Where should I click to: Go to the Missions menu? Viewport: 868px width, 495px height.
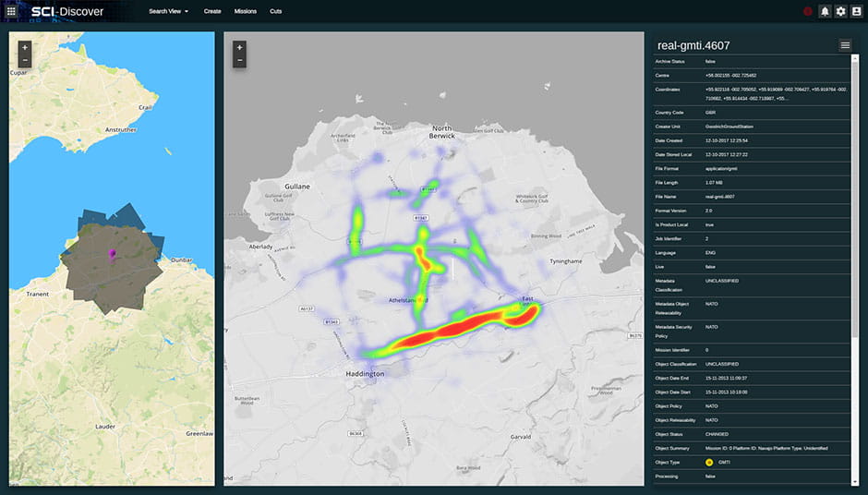[x=246, y=11]
